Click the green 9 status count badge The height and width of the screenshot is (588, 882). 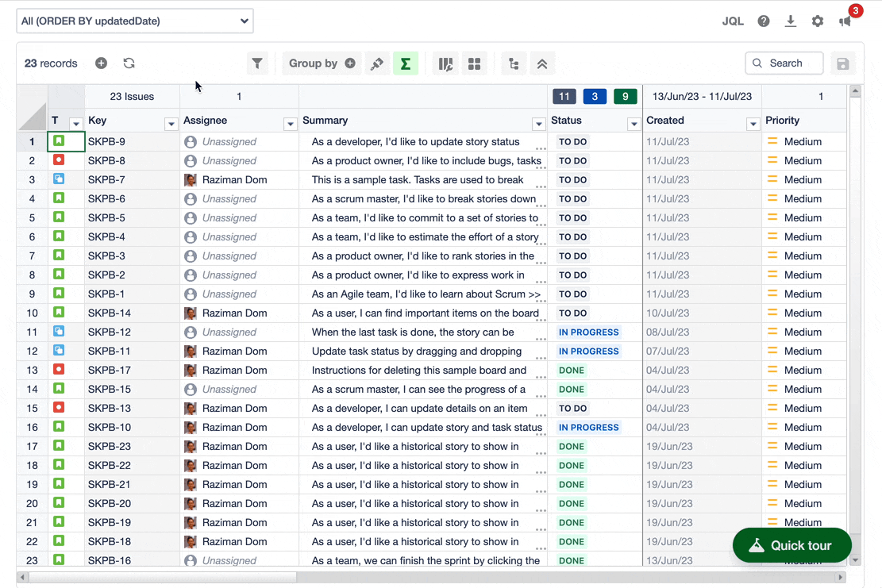pyautogui.click(x=625, y=97)
